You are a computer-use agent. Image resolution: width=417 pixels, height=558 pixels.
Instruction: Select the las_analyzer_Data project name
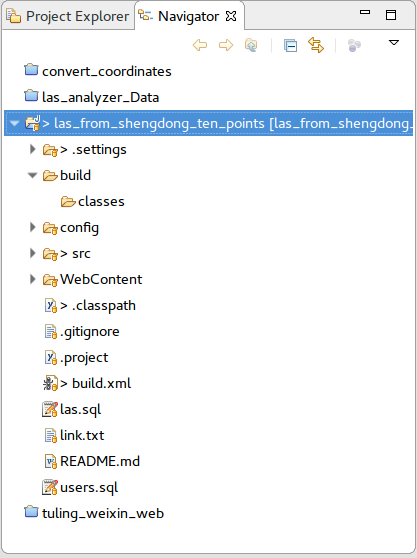click(x=100, y=98)
